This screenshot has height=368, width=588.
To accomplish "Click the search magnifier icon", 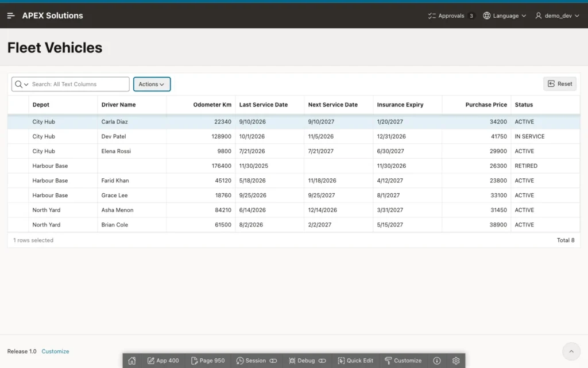I will pos(18,84).
